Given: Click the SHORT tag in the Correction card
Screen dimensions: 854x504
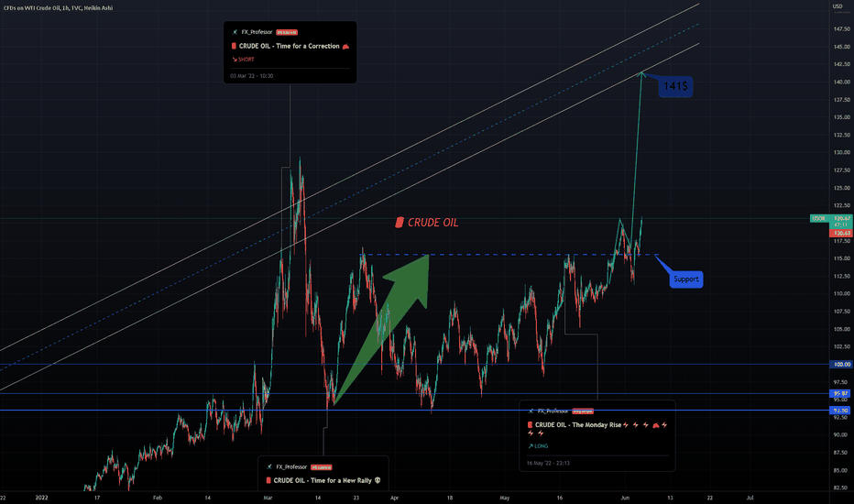Looking at the screenshot, I should (x=243, y=60).
